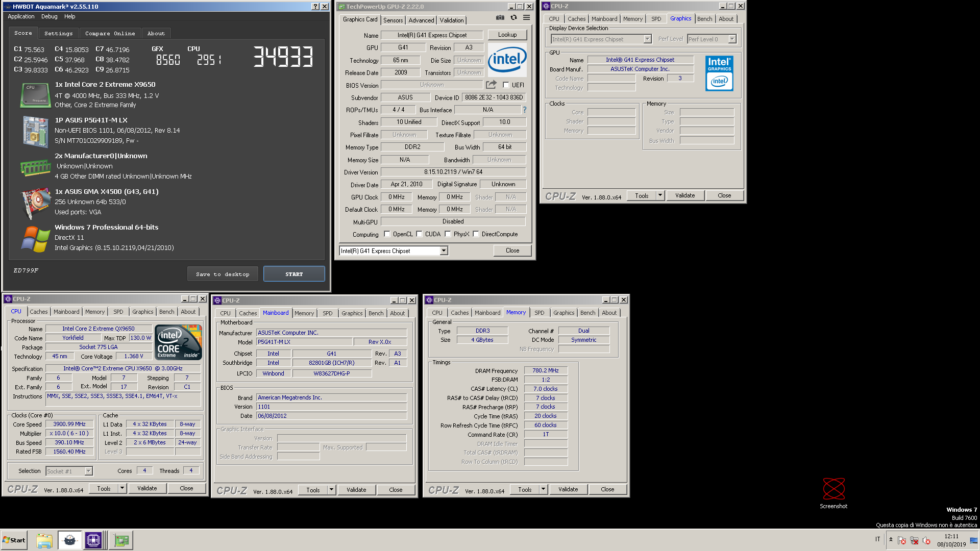Switch to Advanced tab in GPU-Z

[421, 20]
